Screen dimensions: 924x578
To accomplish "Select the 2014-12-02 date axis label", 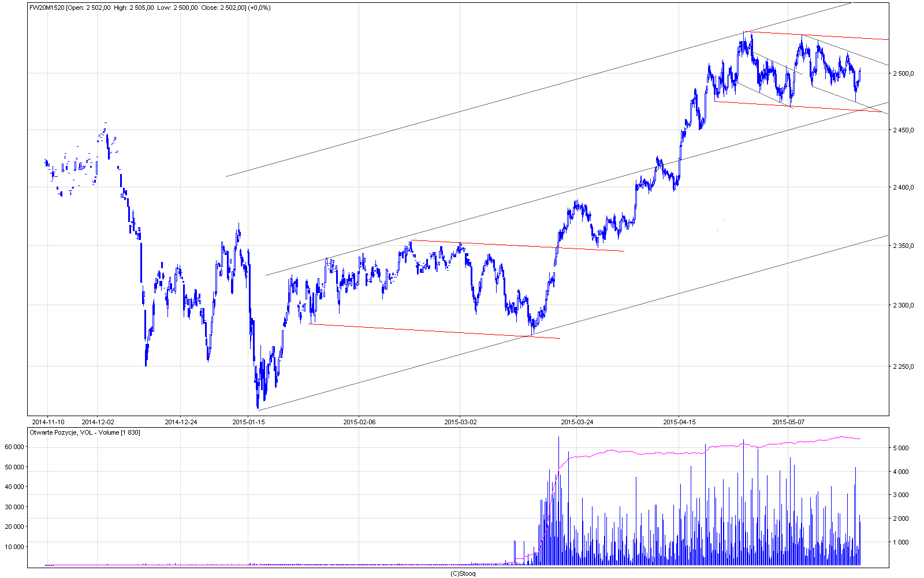I will coord(98,422).
